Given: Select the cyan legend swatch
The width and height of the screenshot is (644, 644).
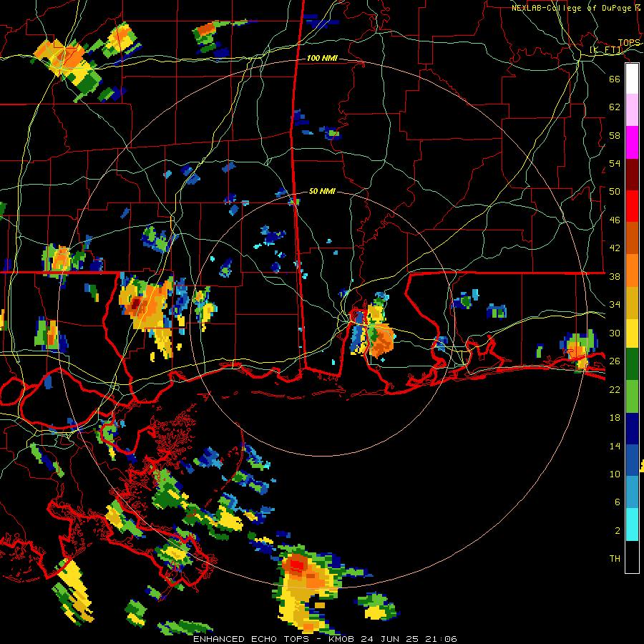Looking at the screenshot, I should [632, 525].
